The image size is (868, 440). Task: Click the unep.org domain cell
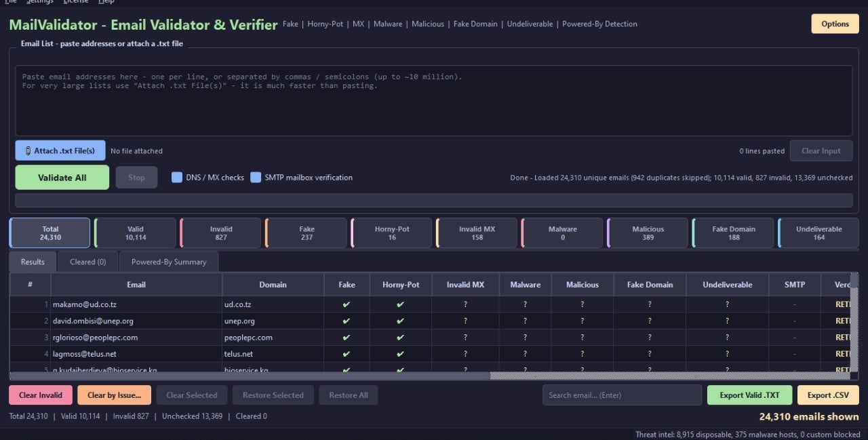[x=273, y=321]
